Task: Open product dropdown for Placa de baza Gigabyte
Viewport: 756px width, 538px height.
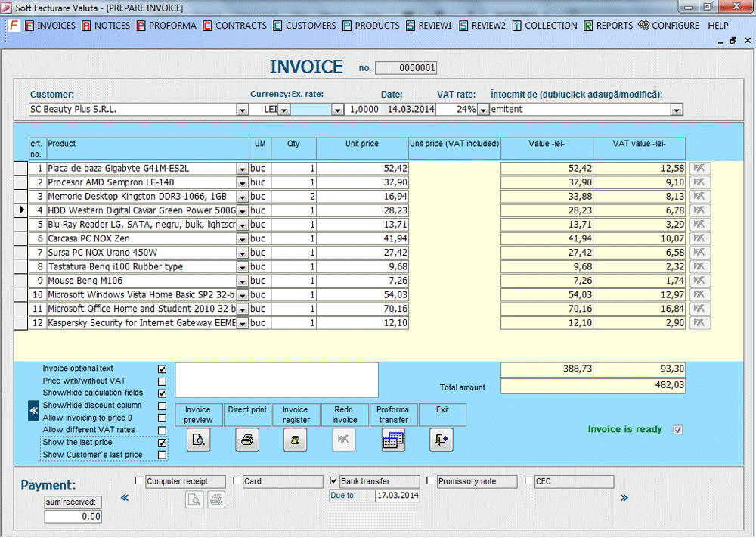Action: click(243, 169)
